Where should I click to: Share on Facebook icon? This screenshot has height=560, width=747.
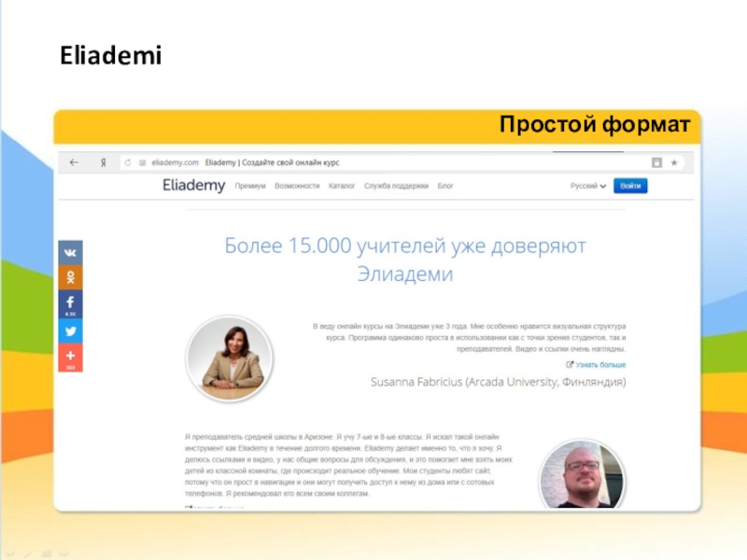(71, 304)
